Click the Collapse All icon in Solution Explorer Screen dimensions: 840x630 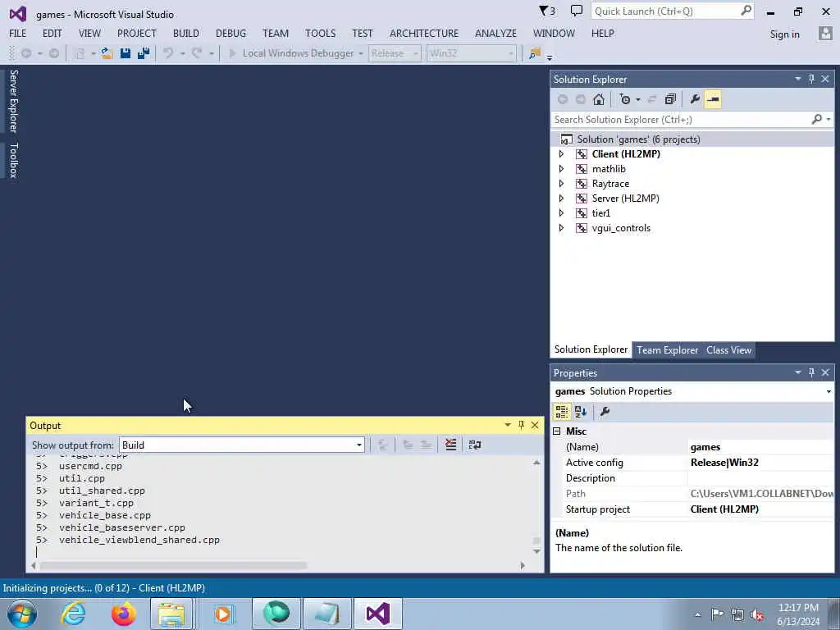pyautogui.click(x=670, y=99)
